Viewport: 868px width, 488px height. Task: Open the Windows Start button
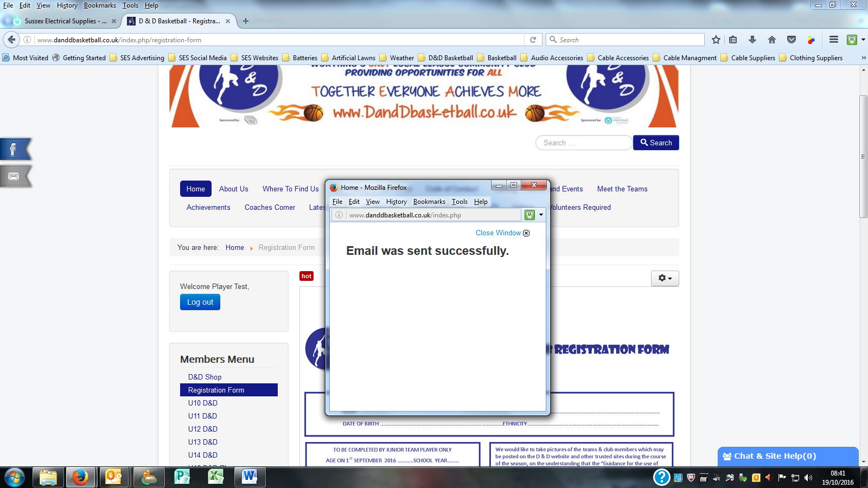pos(14,478)
